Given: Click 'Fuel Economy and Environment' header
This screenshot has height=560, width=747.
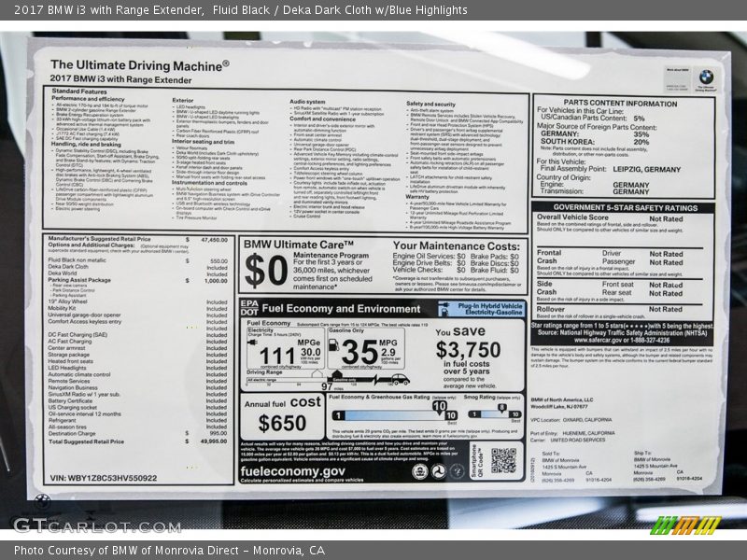Looking at the screenshot, I should tap(341, 309).
